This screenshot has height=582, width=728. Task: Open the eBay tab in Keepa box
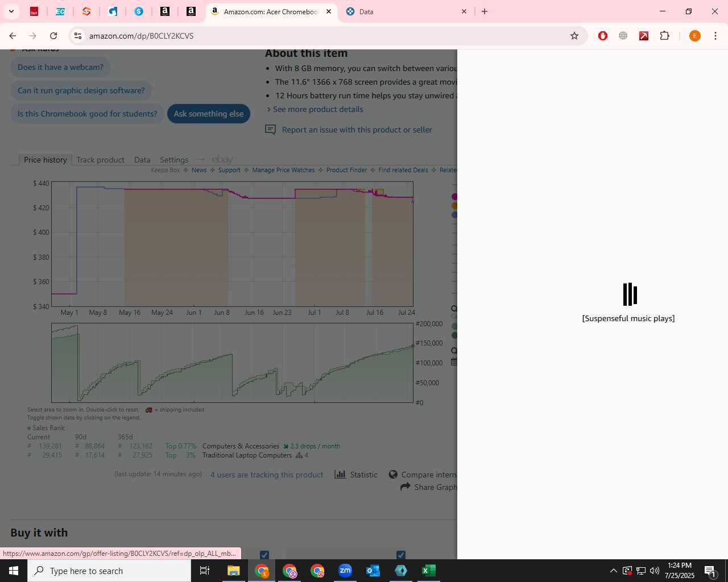(222, 160)
